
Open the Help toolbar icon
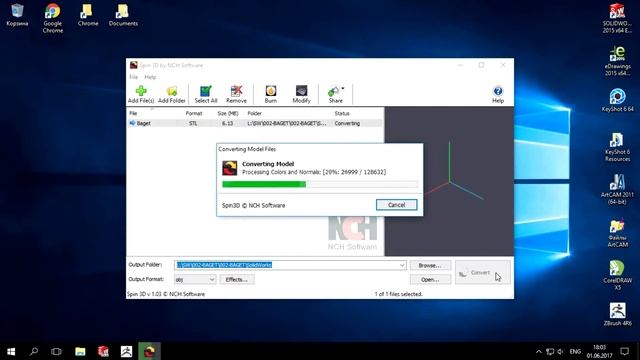[498, 94]
